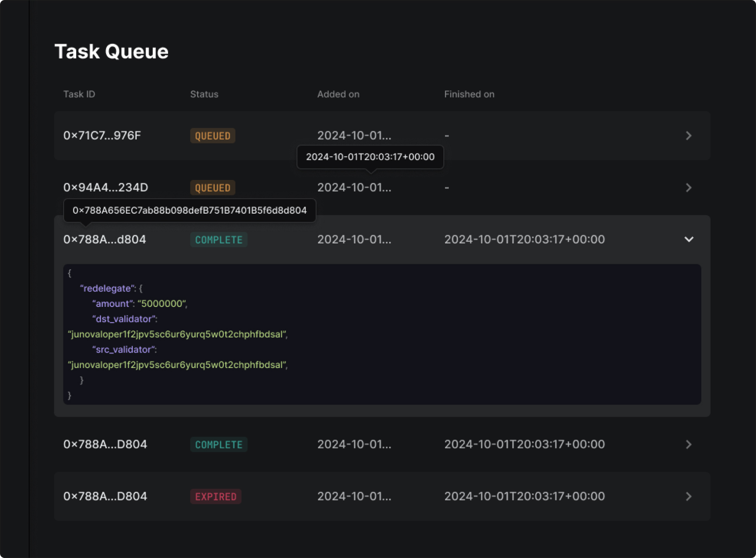This screenshot has width=756, height=558.
Task: Select the COMPLETE badge on expanded task
Action: pos(218,240)
